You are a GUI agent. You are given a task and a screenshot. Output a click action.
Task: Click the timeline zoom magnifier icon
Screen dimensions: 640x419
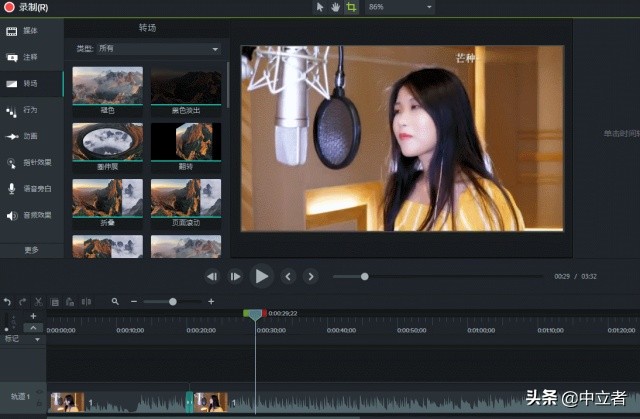pyautogui.click(x=116, y=301)
